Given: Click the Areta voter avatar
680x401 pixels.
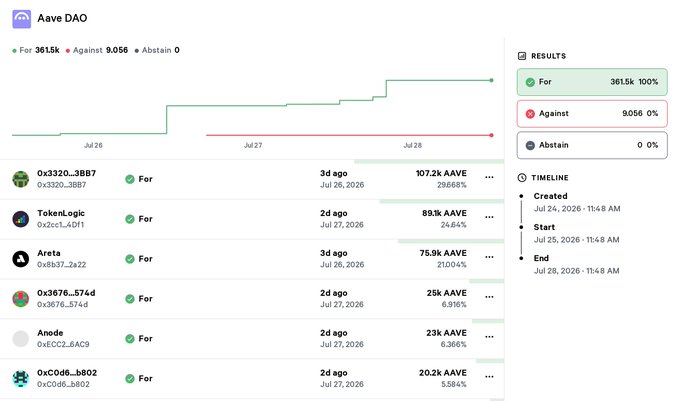Looking at the screenshot, I should [20, 259].
